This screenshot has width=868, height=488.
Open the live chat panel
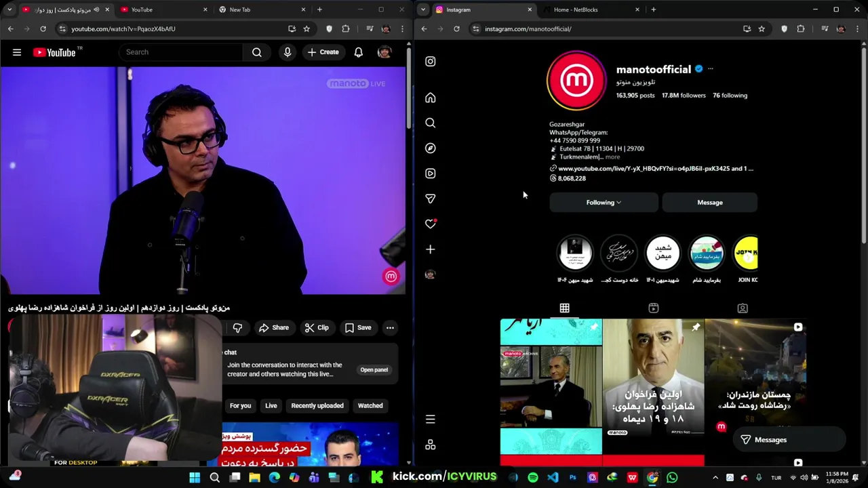click(374, 370)
